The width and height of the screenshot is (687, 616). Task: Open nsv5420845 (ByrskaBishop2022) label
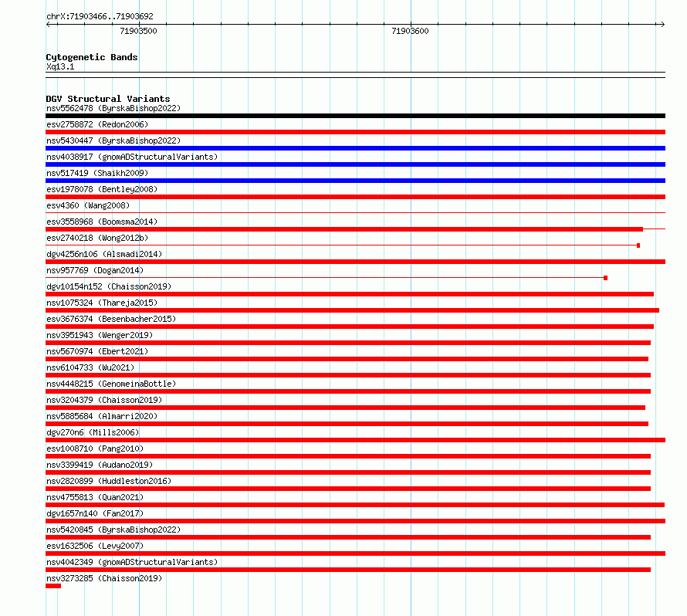pos(113,530)
